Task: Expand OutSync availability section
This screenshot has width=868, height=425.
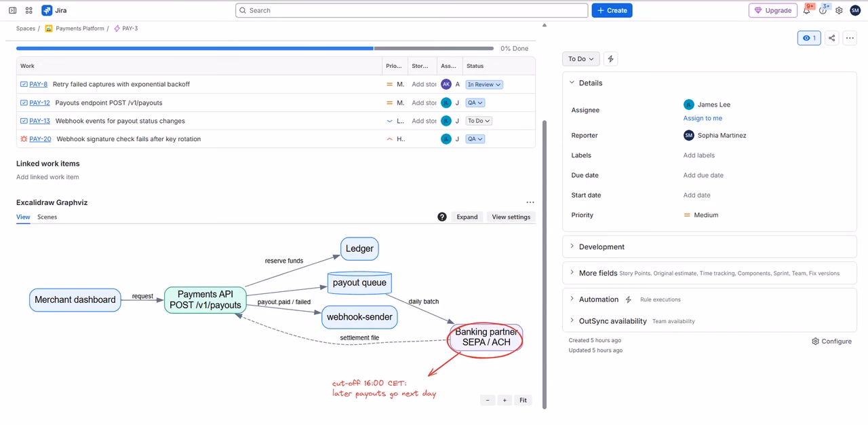Action: 572,320
